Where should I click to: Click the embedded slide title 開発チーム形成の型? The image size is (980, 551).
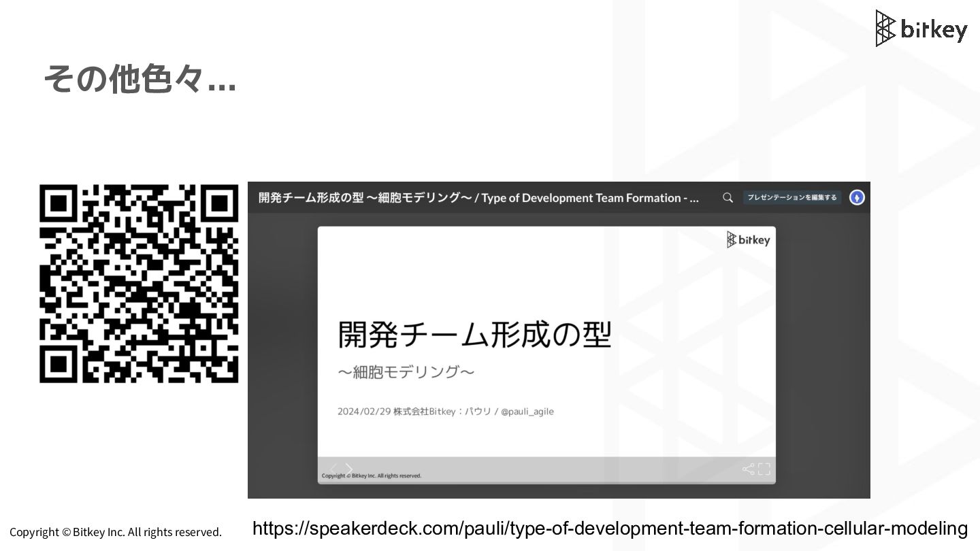474,335
